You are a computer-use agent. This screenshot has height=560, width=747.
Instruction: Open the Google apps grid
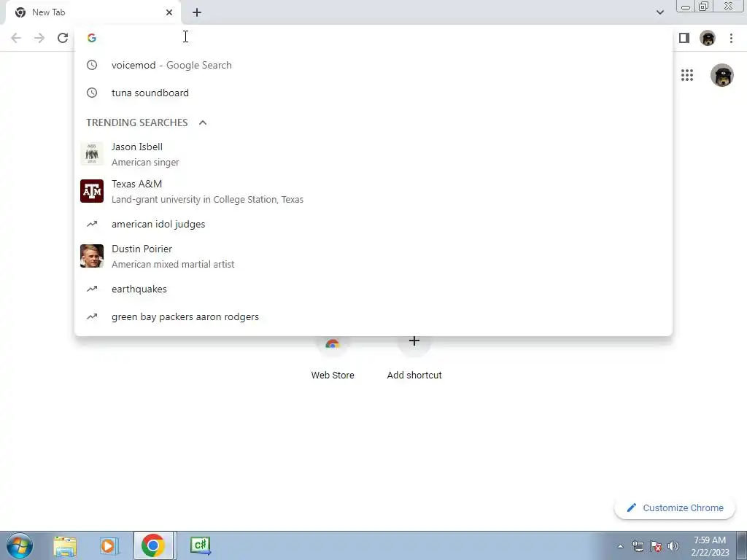coord(687,75)
